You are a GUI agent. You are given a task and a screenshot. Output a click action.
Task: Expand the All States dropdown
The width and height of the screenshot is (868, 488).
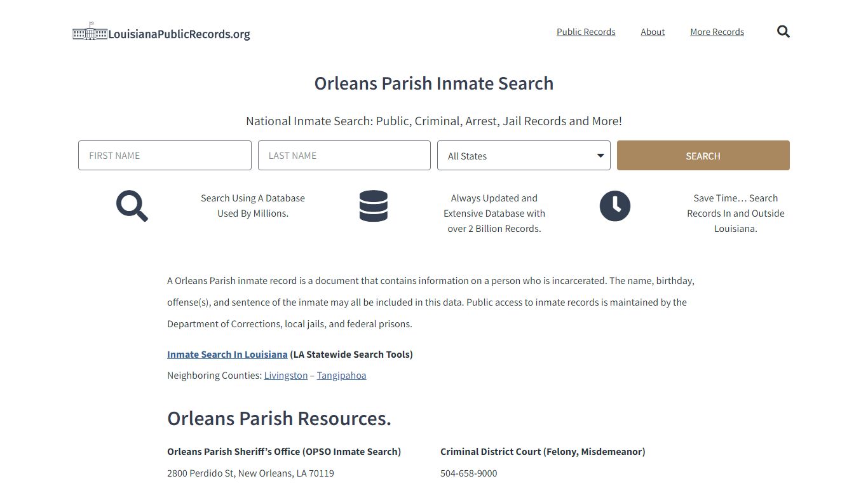(x=524, y=156)
